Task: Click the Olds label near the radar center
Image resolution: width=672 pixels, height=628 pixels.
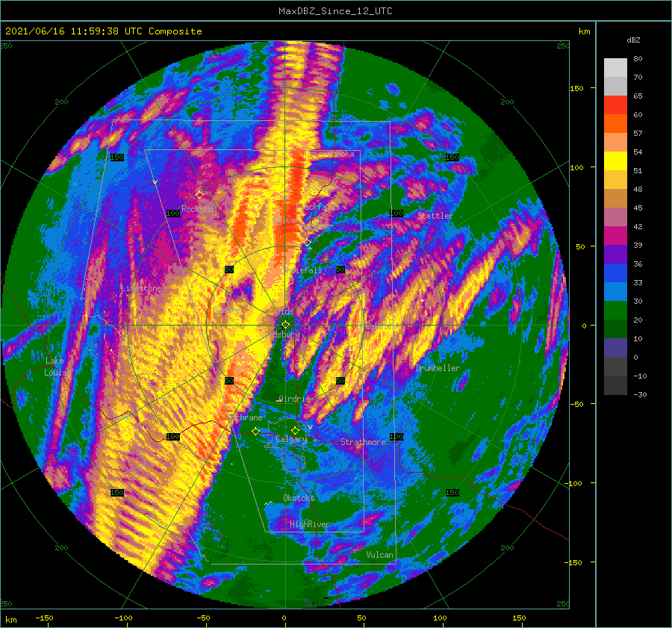Action: tap(285, 311)
